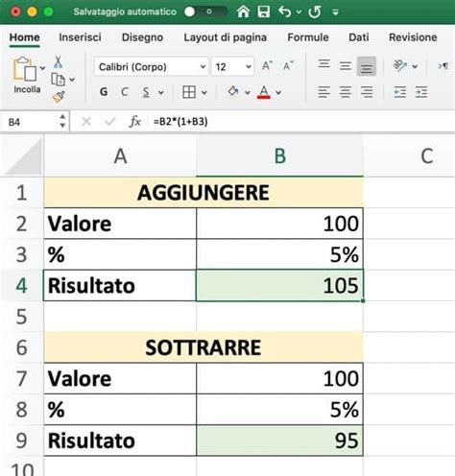Cut selection with scissors icon
This screenshot has height=476, width=455.
(x=58, y=61)
